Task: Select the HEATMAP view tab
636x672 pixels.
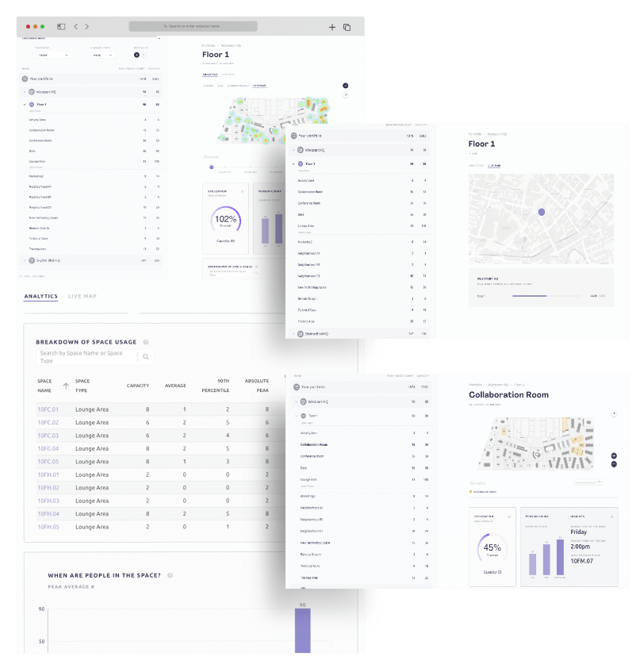Action: (x=260, y=86)
